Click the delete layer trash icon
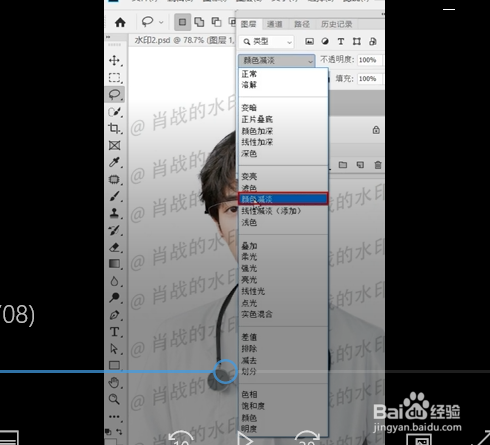The image size is (490, 445). click(378, 165)
